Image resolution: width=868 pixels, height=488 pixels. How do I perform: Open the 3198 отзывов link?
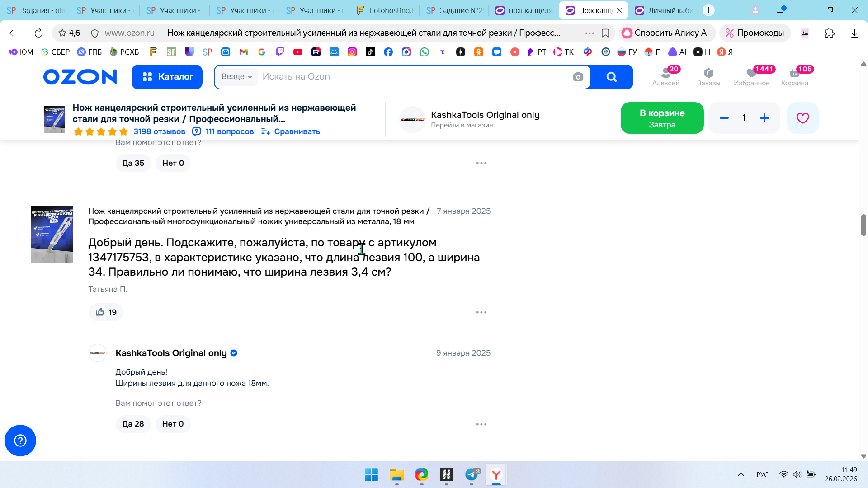click(159, 131)
